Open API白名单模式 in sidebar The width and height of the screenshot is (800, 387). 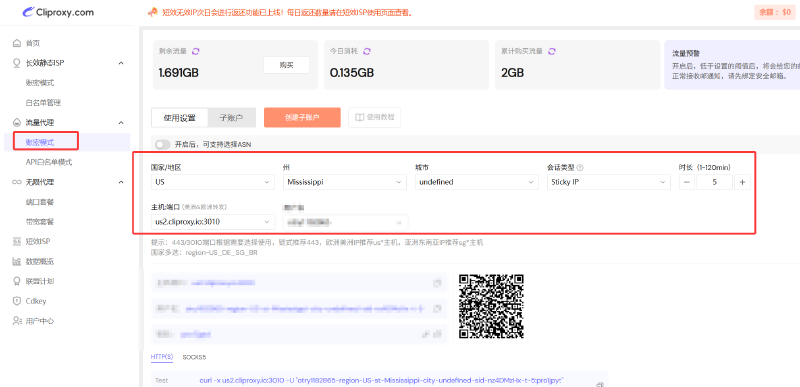coord(48,162)
